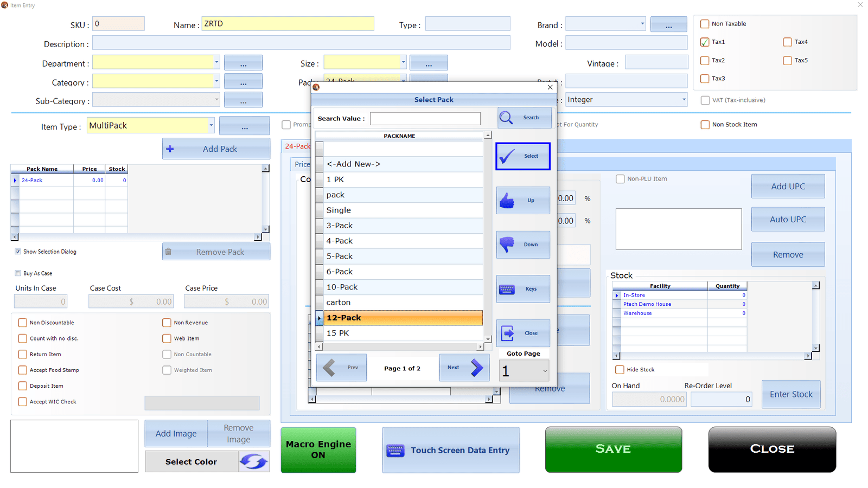Image resolution: width=868 pixels, height=488 pixels.
Task: Go to Next page arrow
Action: [477, 368]
